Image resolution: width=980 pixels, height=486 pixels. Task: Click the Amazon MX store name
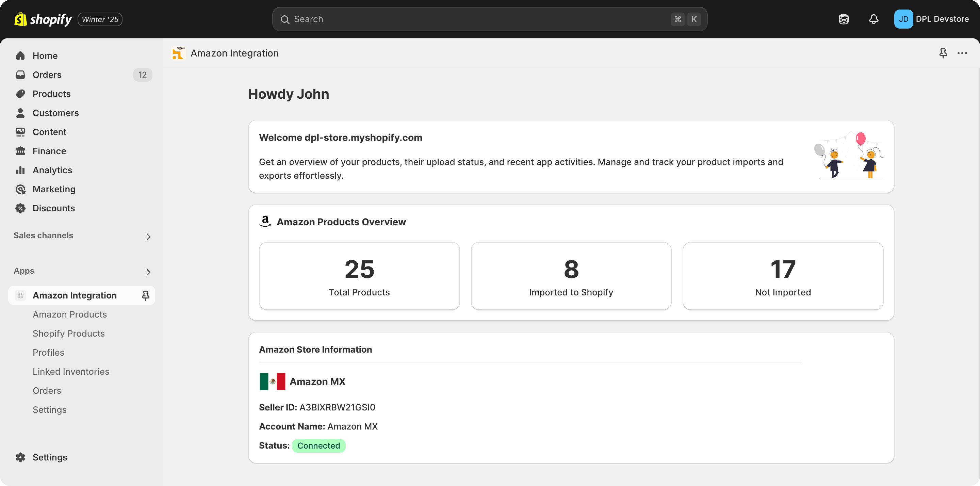(x=317, y=381)
